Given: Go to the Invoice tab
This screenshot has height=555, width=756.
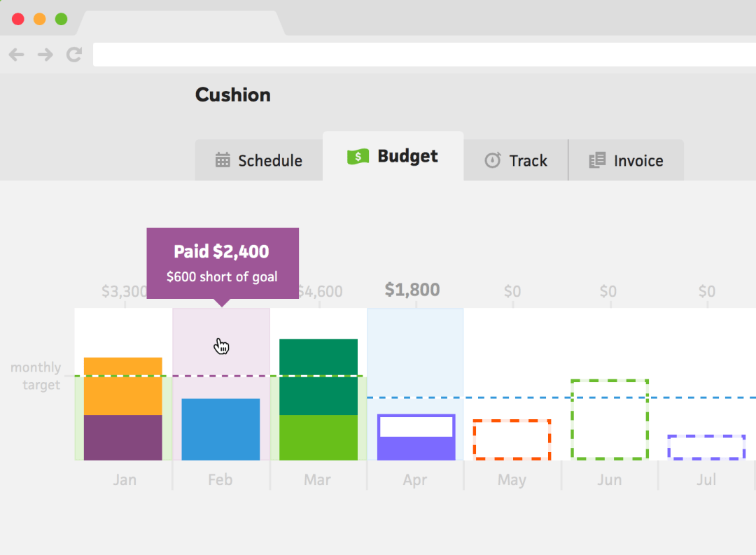Looking at the screenshot, I should coord(626,160).
